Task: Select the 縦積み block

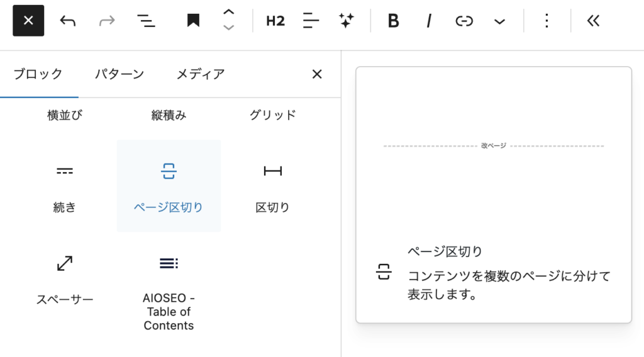Action: (169, 115)
